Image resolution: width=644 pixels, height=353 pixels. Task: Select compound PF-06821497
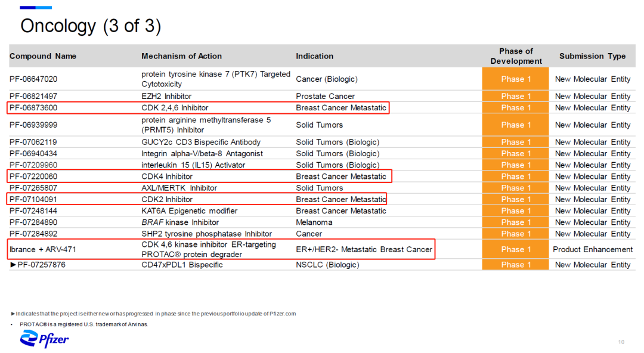point(33,96)
